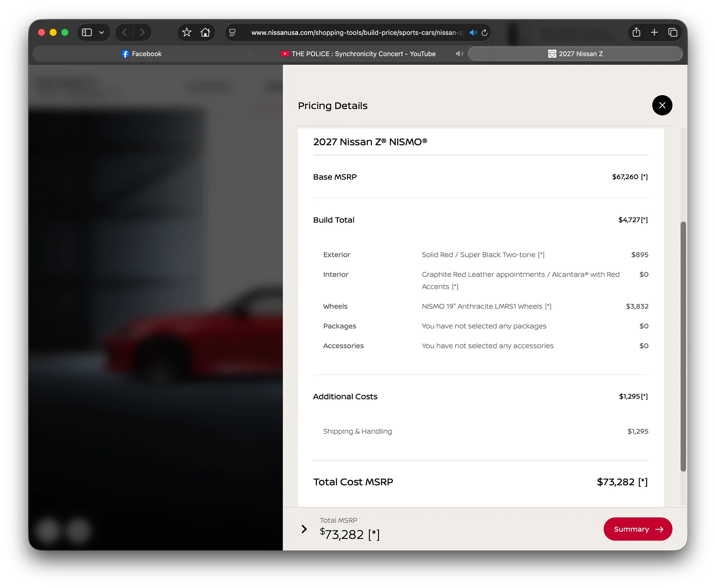This screenshot has width=716, height=588.
Task: Switch to THE POLICE YouTube tab
Action: coord(358,54)
